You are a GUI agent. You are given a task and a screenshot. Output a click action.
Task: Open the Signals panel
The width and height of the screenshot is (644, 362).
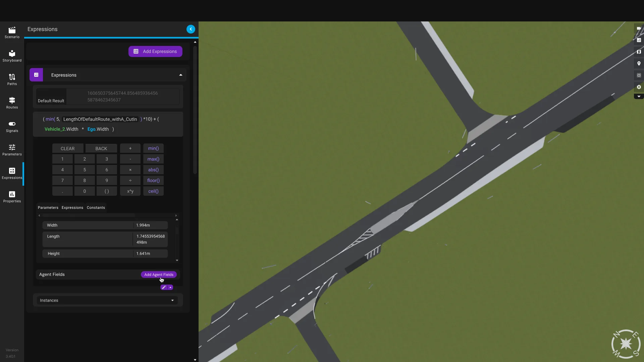(12, 126)
